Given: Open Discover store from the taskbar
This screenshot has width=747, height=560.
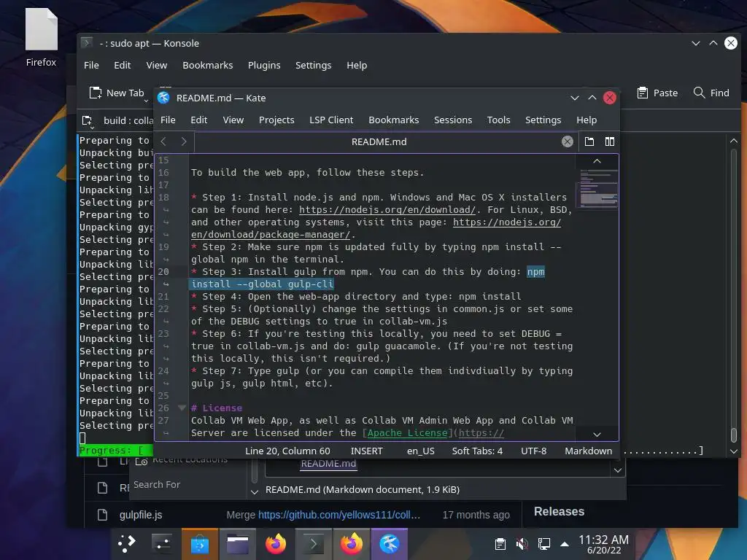Looking at the screenshot, I should pos(200,543).
